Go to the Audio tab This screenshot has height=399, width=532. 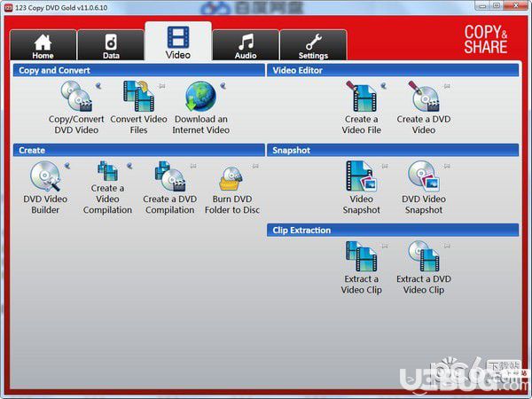[x=246, y=45]
